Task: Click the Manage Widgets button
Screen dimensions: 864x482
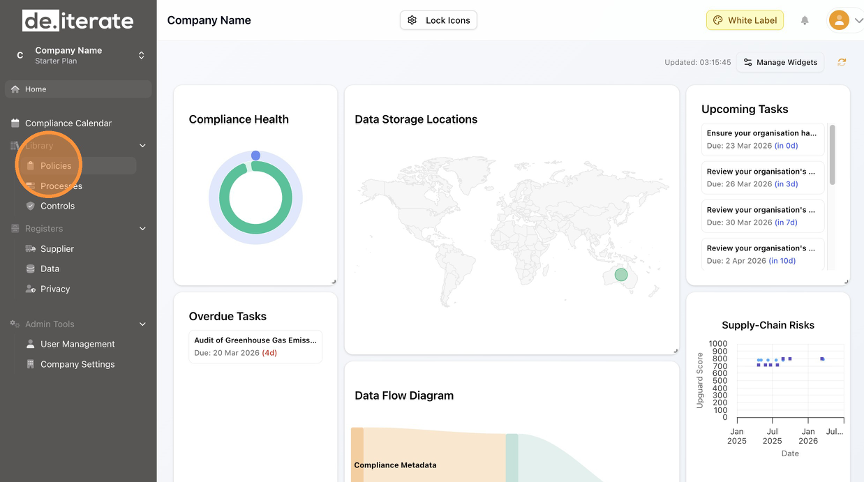Action: [781, 62]
